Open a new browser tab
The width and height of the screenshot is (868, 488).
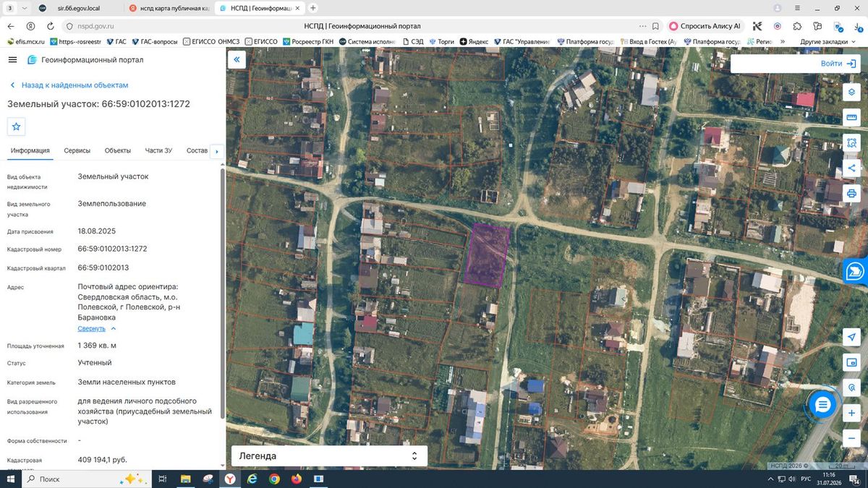[x=312, y=8]
